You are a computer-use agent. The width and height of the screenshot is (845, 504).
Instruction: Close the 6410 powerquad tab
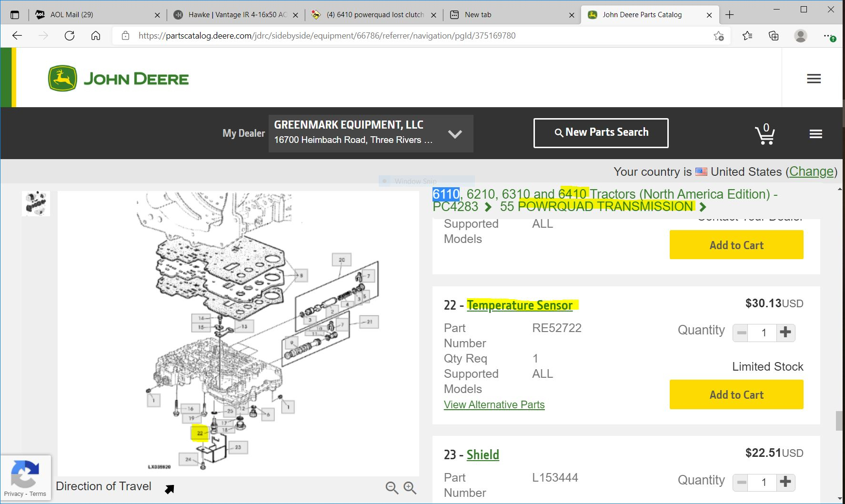tap(433, 15)
